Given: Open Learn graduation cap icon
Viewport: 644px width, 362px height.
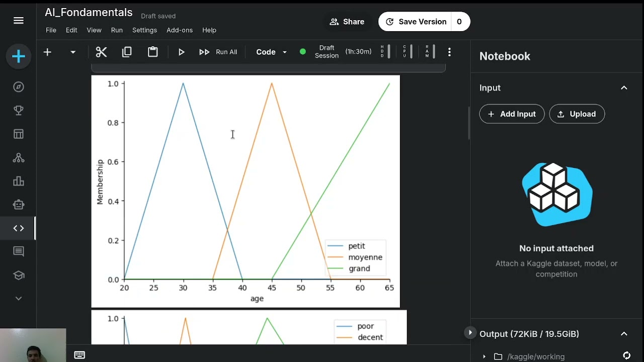Looking at the screenshot, I should click(x=19, y=275).
